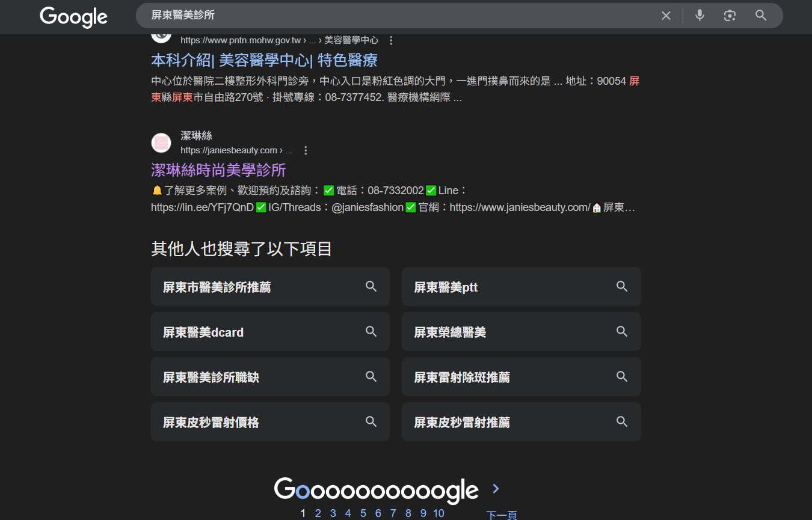Click the snippet text starting 中心位於醫院二樓整形外科門診旁
The width and height of the screenshot is (812, 520).
[x=395, y=89]
